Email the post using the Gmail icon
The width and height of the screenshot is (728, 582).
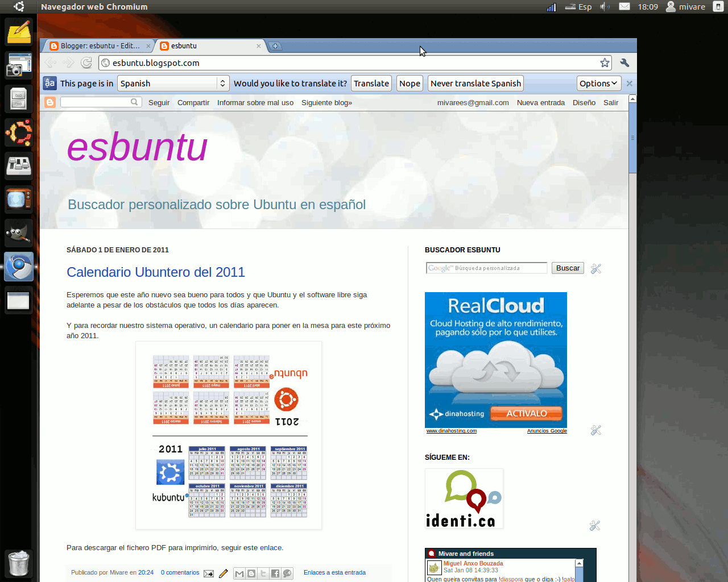tap(239, 573)
